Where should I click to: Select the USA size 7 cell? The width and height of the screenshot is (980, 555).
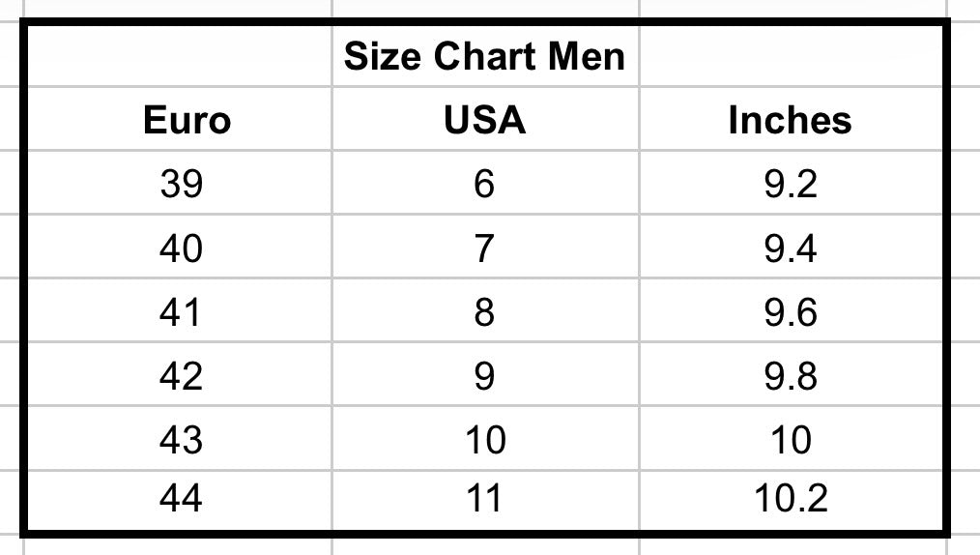(x=484, y=248)
